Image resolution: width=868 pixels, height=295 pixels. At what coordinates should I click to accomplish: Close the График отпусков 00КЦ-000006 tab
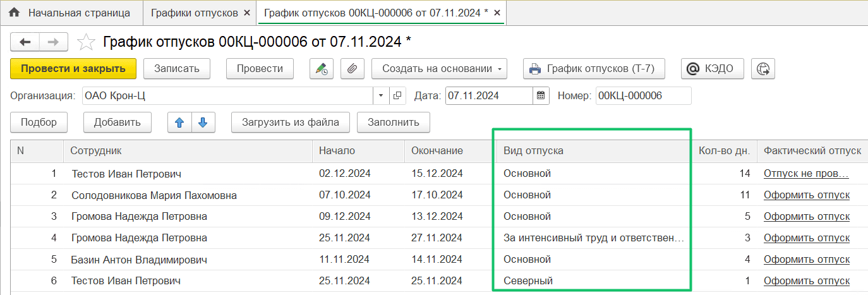point(497,13)
